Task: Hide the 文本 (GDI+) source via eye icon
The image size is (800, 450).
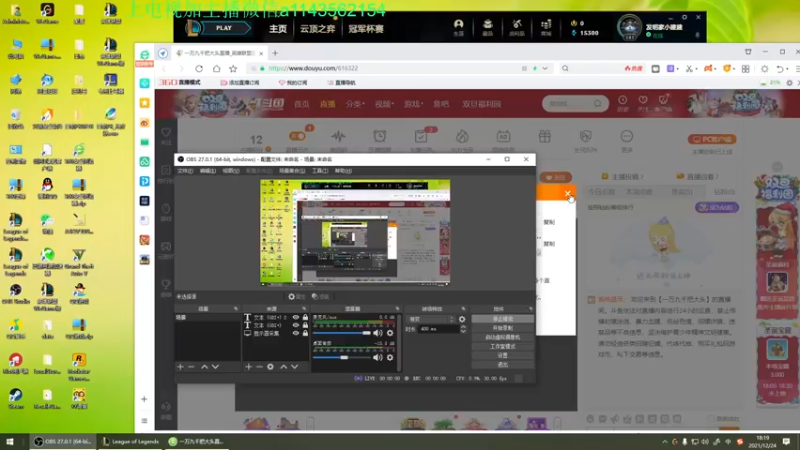Action: (295, 325)
